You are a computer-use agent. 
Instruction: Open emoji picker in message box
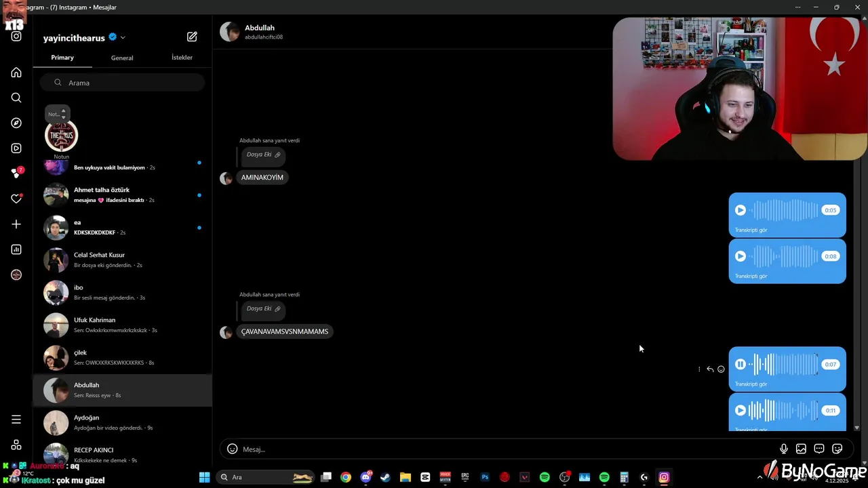[x=232, y=449]
